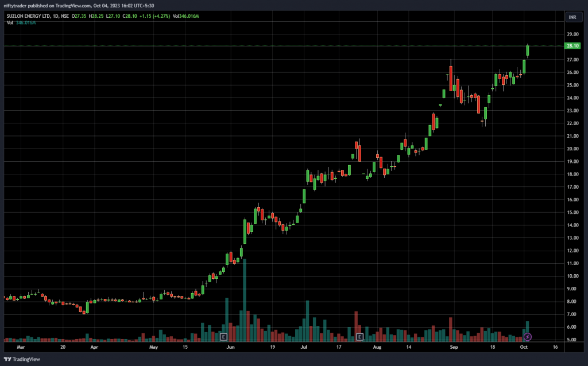The image size is (588, 366).
Task: Click the Jul date axis label
Action: click(303, 347)
